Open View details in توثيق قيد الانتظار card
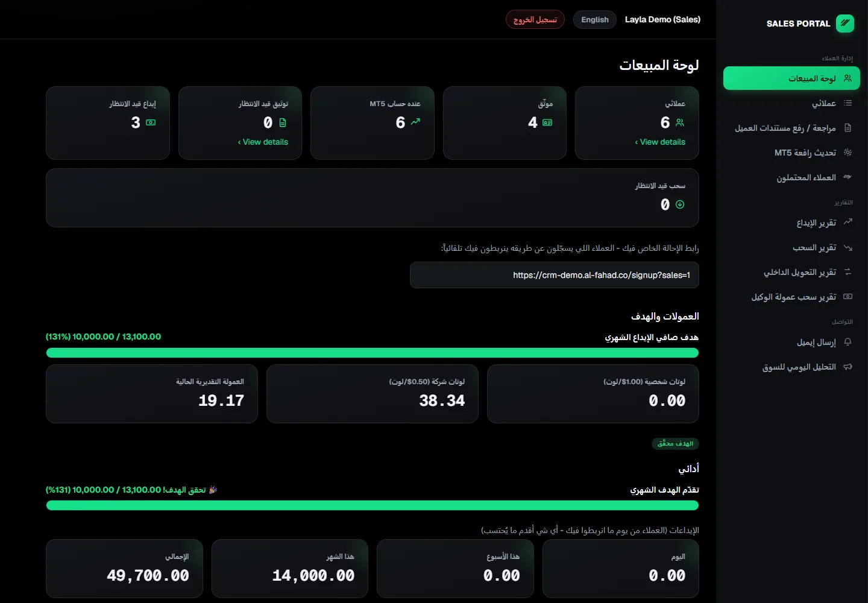This screenshot has width=868, height=603. coord(263,142)
